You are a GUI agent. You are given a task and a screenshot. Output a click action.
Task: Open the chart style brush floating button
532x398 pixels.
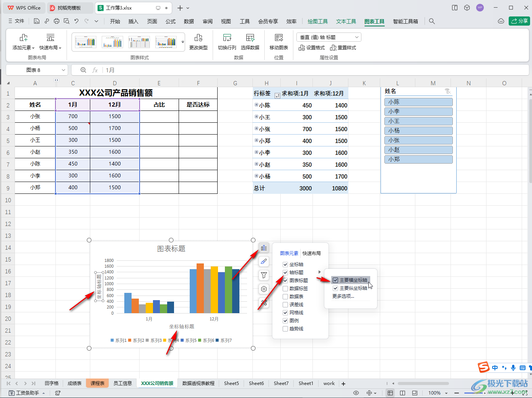pyautogui.click(x=264, y=262)
